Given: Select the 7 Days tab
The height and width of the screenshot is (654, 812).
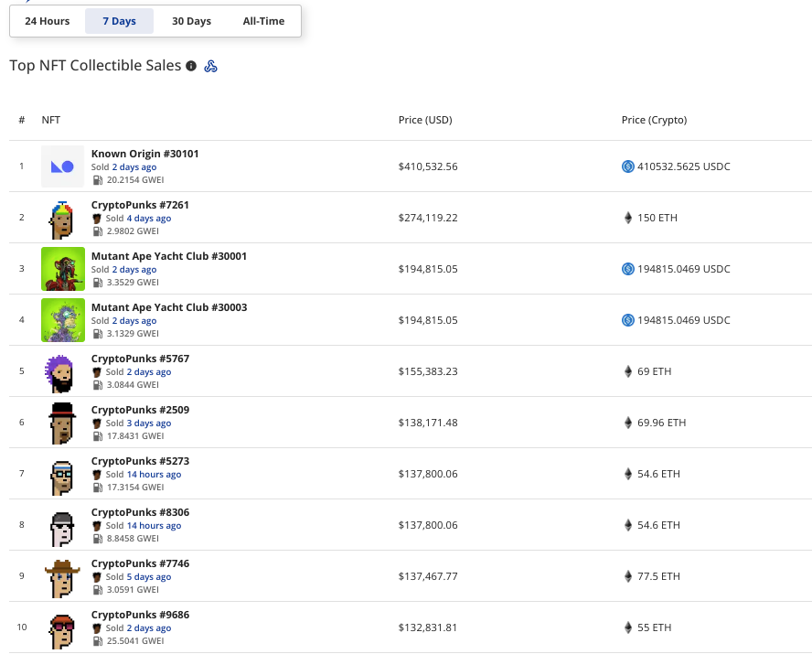Looking at the screenshot, I should tap(119, 21).
